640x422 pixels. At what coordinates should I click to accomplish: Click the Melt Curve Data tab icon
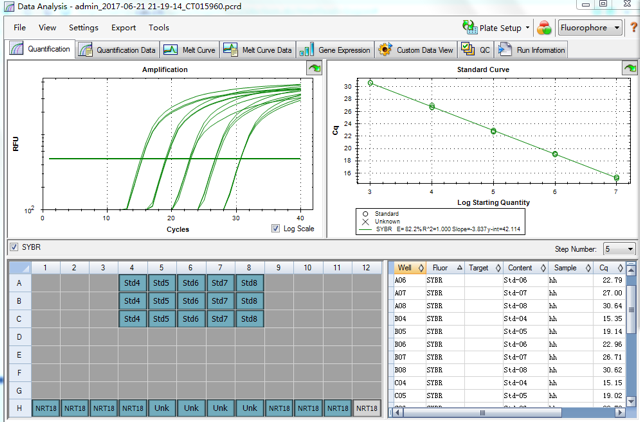click(230, 50)
